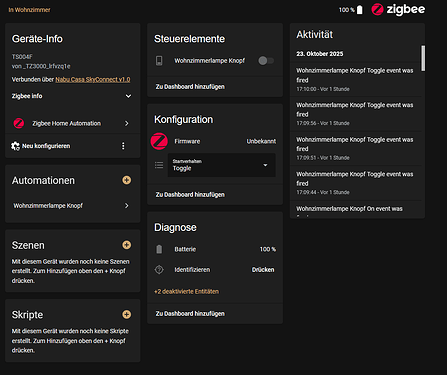Screen dimensions: 447x375
Task: Click the 17:09:56 Toggle event entry
Action: pos(355,114)
